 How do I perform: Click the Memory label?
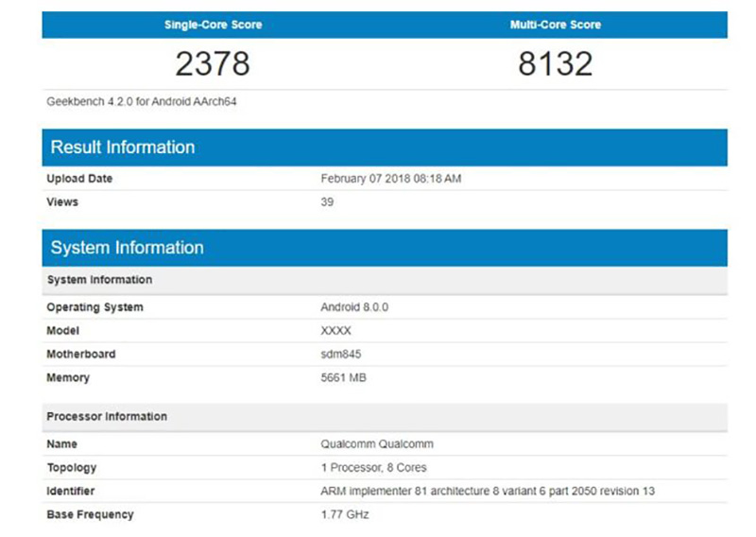coord(68,378)
